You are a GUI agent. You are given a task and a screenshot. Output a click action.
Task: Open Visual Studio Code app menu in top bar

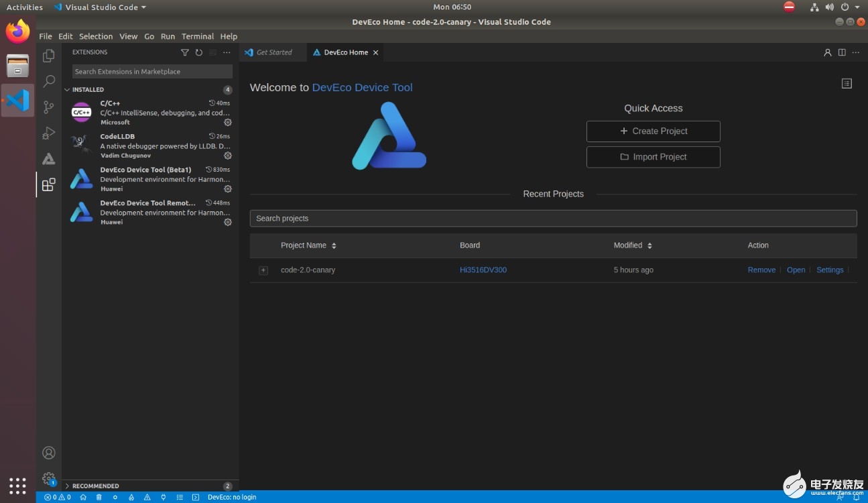click(x=99, y=7)
